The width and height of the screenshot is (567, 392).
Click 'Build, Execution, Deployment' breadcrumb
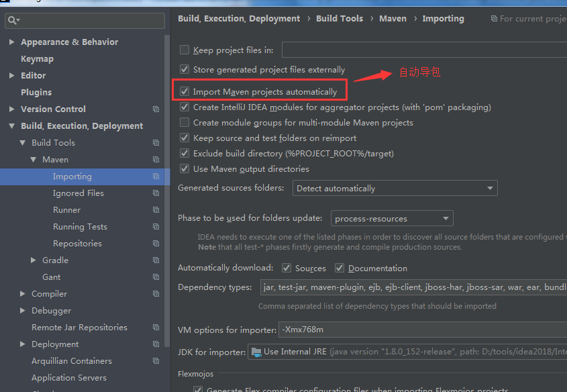click(239, 18)
